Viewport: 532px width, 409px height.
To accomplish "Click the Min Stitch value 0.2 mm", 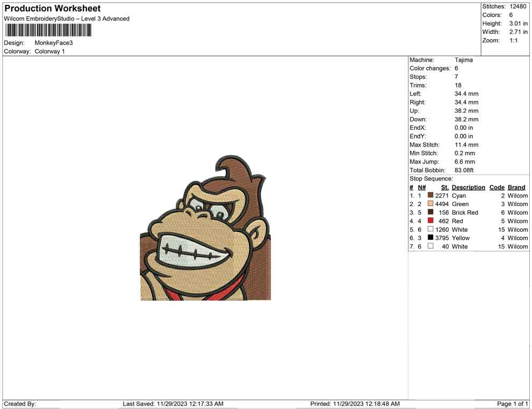I will [465, 153].
